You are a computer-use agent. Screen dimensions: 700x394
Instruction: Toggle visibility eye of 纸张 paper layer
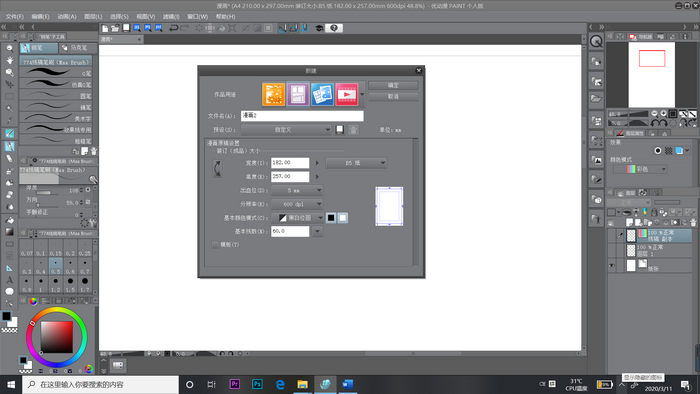pyautogui.click(x=612, y=265)
